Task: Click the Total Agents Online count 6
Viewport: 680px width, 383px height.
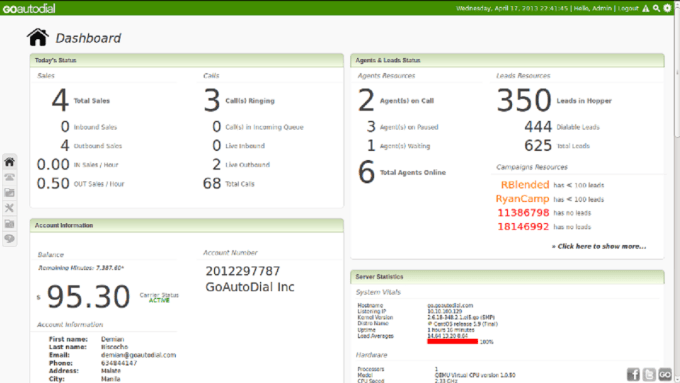Action: point(366,172)
